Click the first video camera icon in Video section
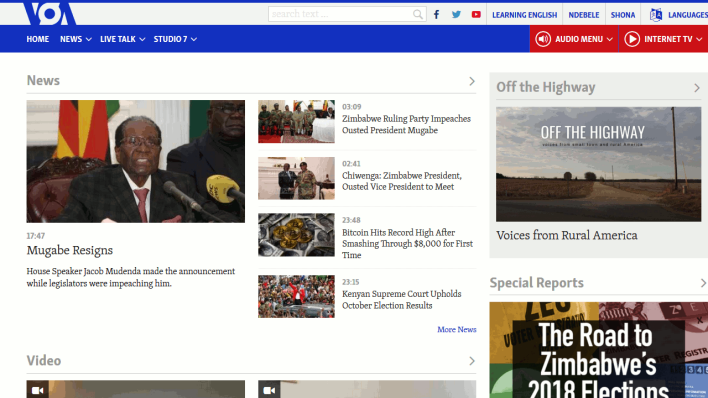Image resolution: width=708 pixels, height=398 pixels. click(37, 390)
